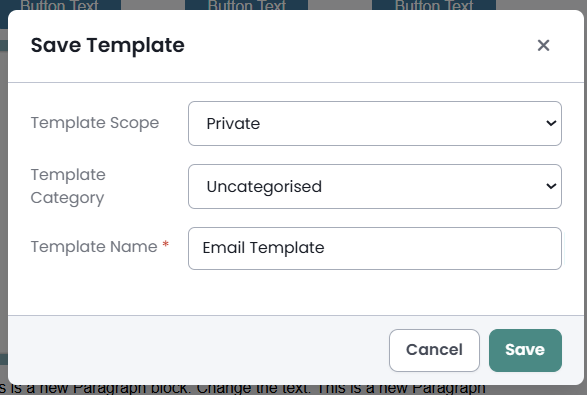Image resolution: width=587 pixels, height=395 pixels.
Task: Click the Template Name label
Action: tap(94, 247)
